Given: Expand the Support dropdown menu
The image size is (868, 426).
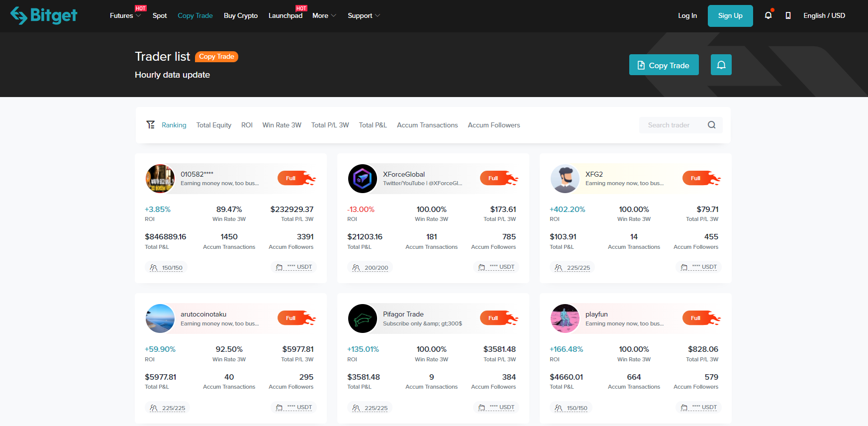Looking at the screenshot, I should [x=364, y=15].
